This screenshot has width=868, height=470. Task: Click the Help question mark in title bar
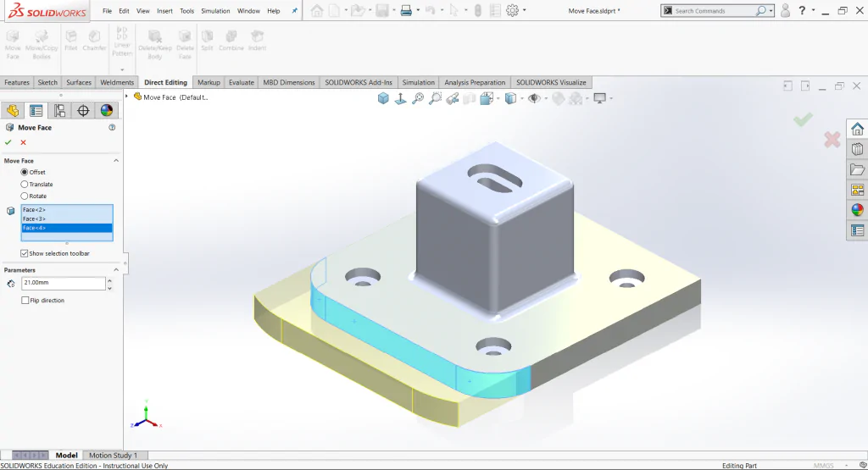(802, 10)
